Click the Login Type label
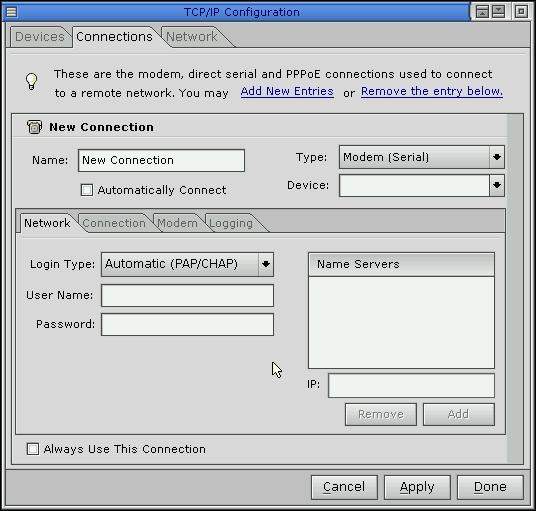Image resolution: width=536 pixels, height=511 pixels. coord(62,264)
